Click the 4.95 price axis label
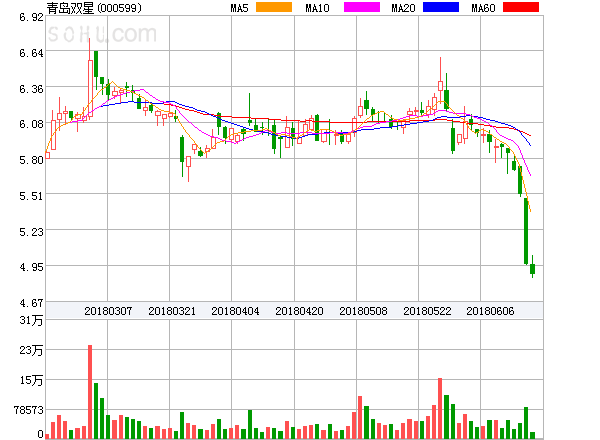Viewport: 600px width, 440px height. coord(31,267)
